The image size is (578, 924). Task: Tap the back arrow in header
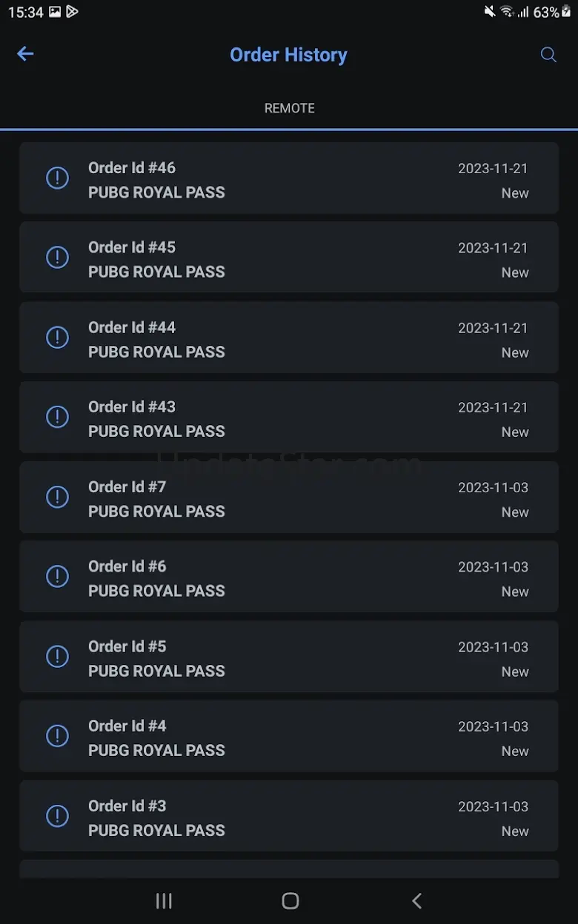coord(25,54)
